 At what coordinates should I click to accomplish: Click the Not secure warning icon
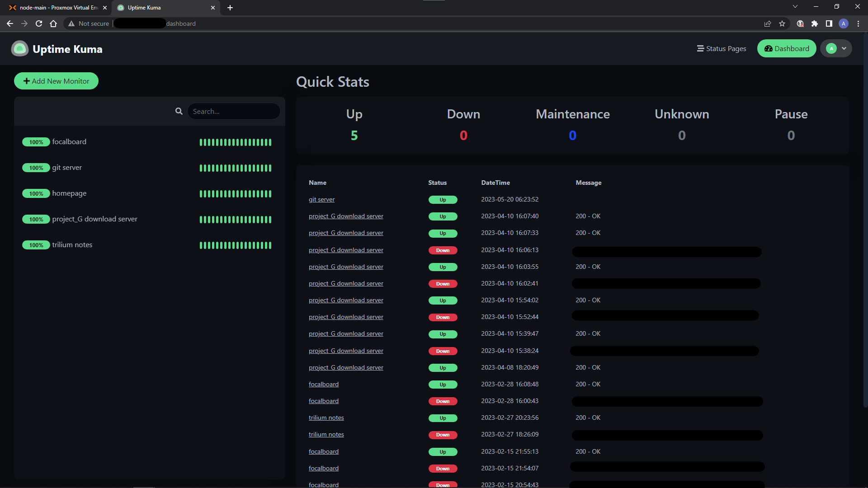coord(71,23)
